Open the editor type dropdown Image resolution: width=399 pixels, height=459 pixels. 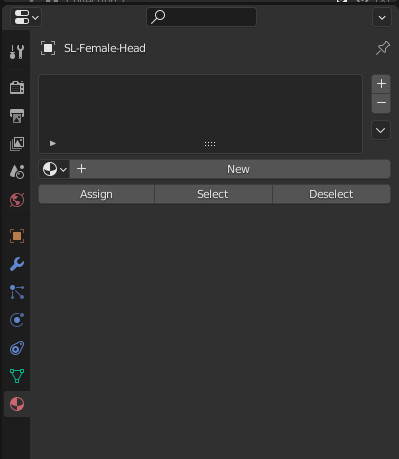coord(26,17)
